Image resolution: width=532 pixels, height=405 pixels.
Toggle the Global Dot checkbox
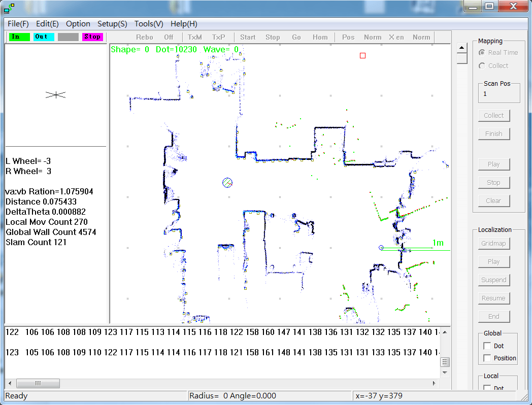click(x=487, y=346)
